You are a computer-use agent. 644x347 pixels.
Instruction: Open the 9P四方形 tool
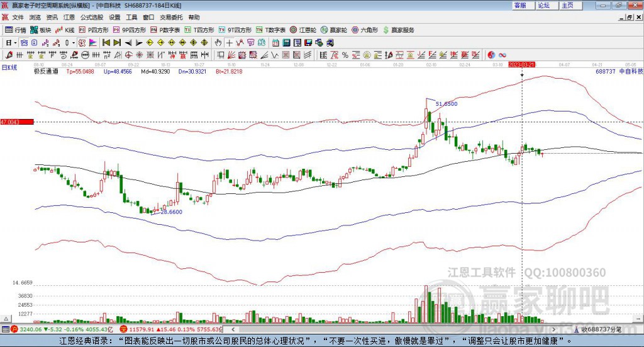[x=130, y=30]
